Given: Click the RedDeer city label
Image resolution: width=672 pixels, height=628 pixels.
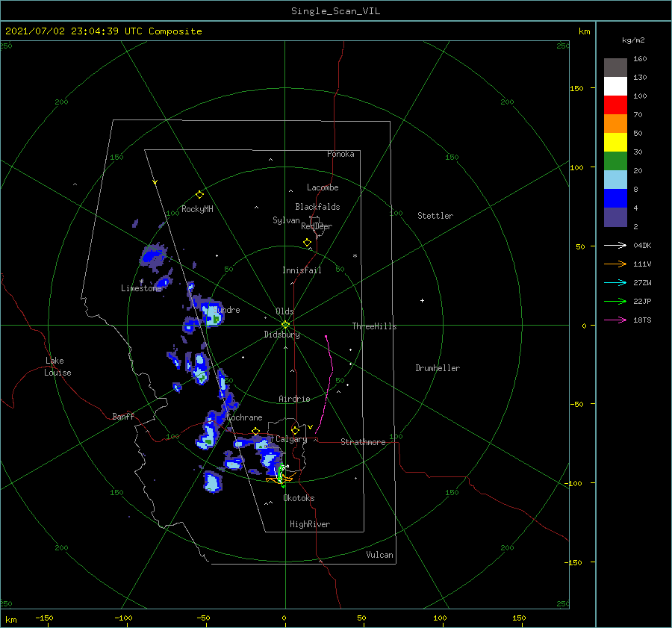Looking at the screenshot, I should point(317,226).
